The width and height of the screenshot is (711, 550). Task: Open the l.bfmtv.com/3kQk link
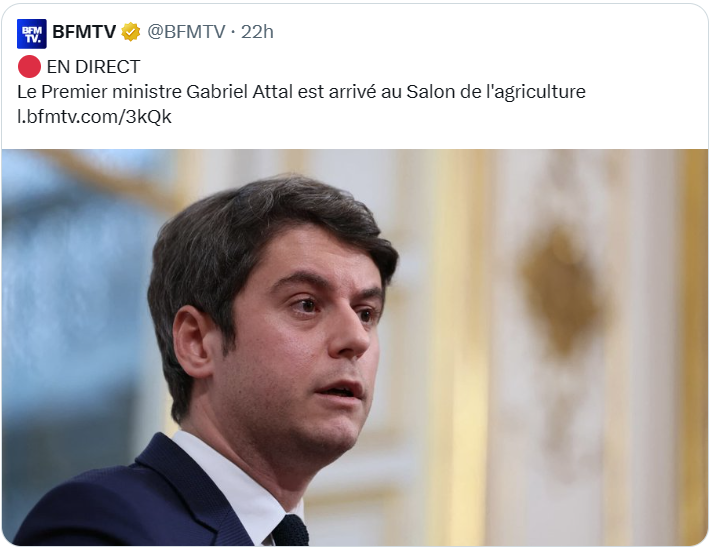[x=94, y=117]
